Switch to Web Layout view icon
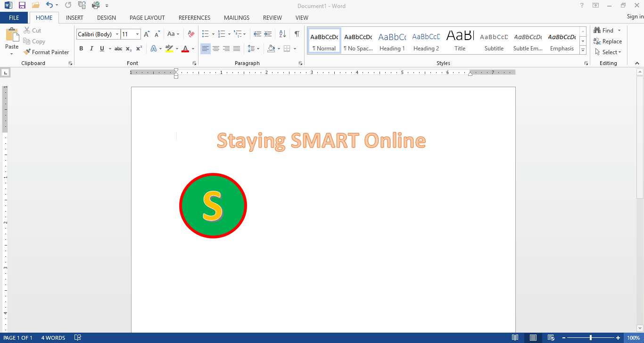The image size is (644, 343). tap(551, 338)
